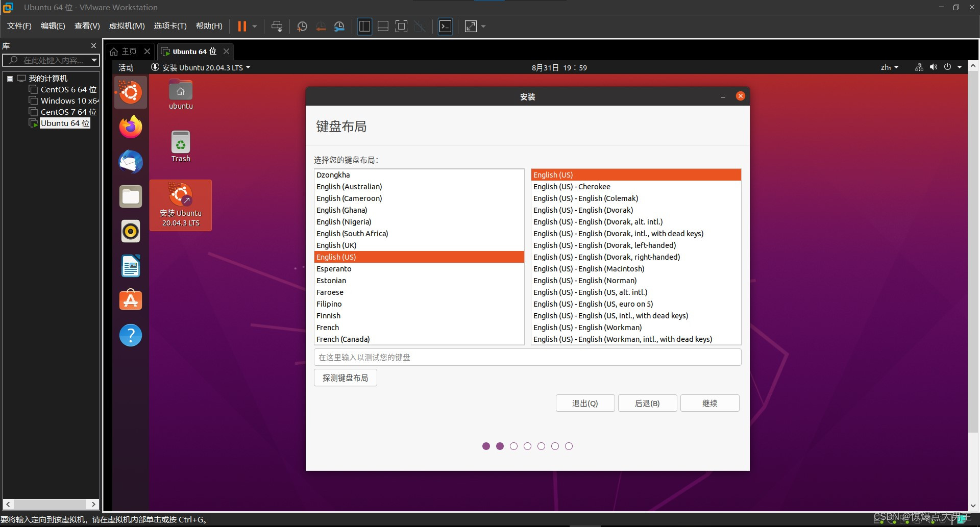Open the Files manager from the dock

coord(131,196)
